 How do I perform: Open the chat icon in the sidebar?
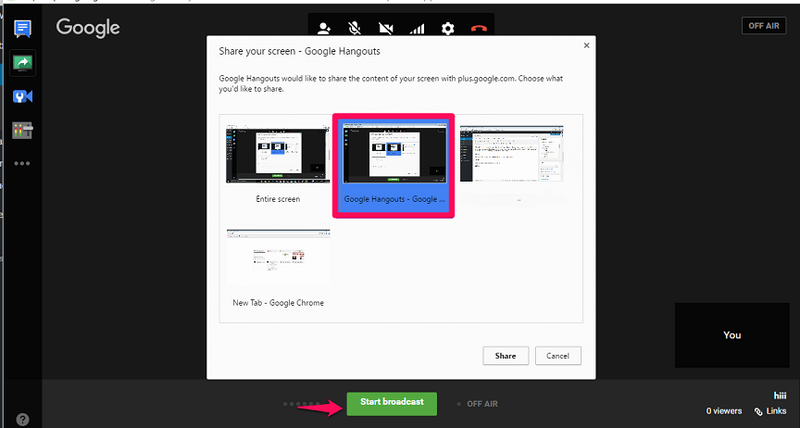(x=22, y=29)
